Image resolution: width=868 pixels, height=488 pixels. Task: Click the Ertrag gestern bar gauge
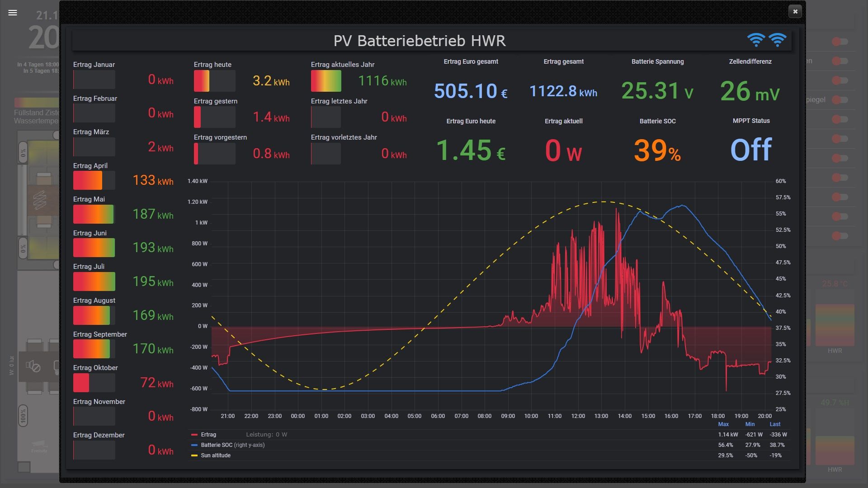click(x=215, y=117)
